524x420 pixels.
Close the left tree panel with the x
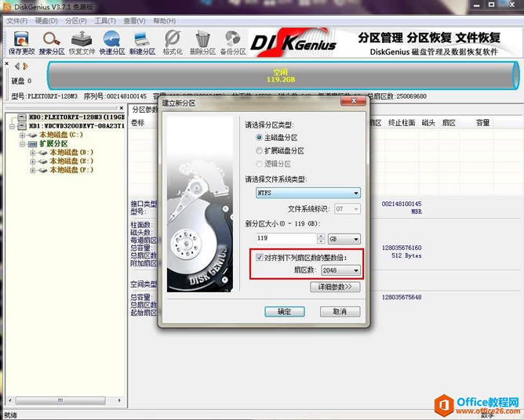pyautogui.click(x=122, y=108)
